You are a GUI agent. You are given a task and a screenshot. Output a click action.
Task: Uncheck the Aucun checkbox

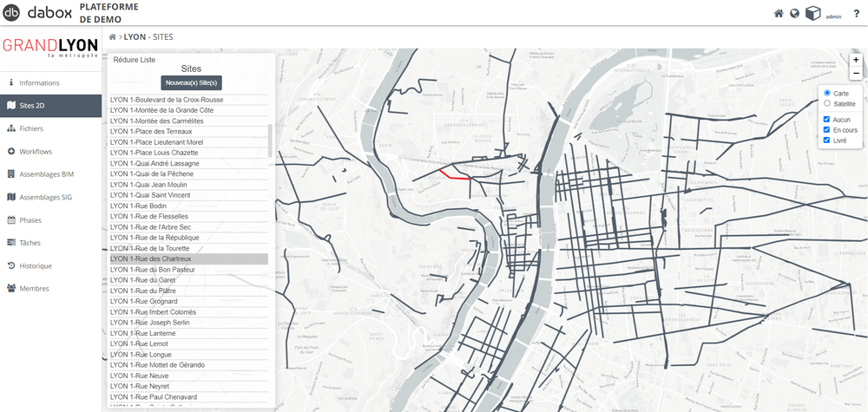pyautogui.click(x=827, y=119)
